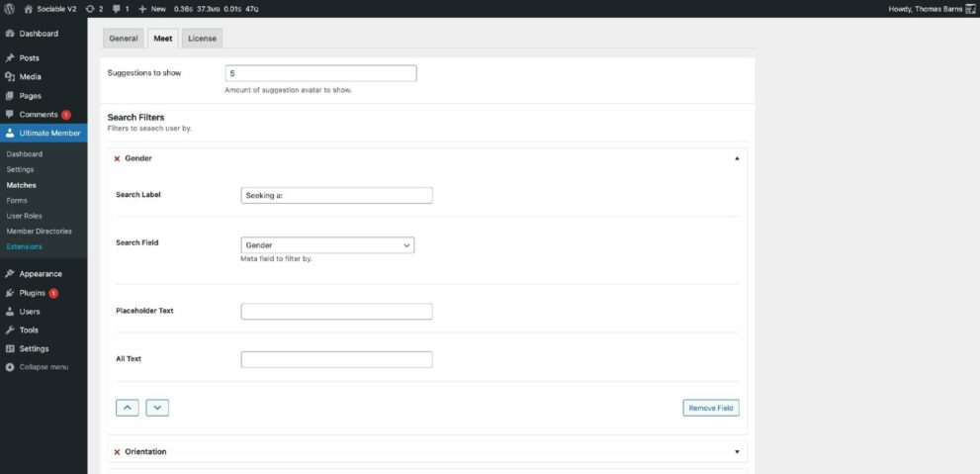980x474 pixels.
Task: Click the Appearance paintbrush icon
Action: tap(9, 274)
